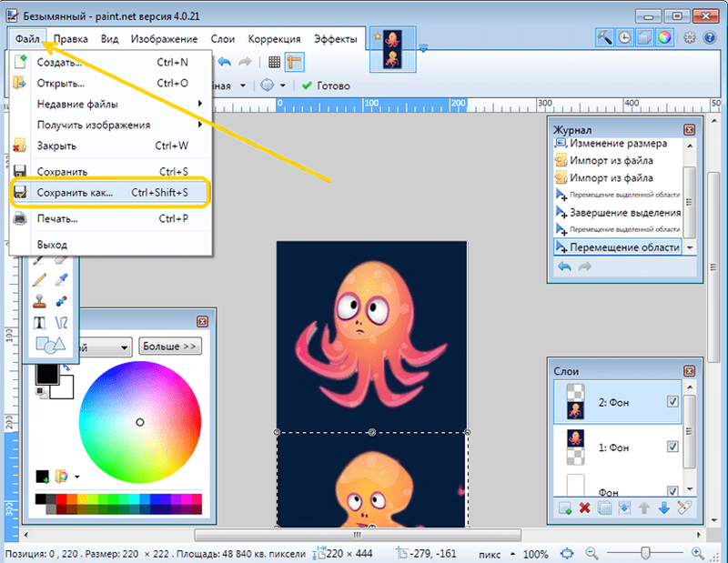Select Изменение размера history entry
Viewport: 728px width, 563px height.
pyautogui.click(x=618, y=144)
